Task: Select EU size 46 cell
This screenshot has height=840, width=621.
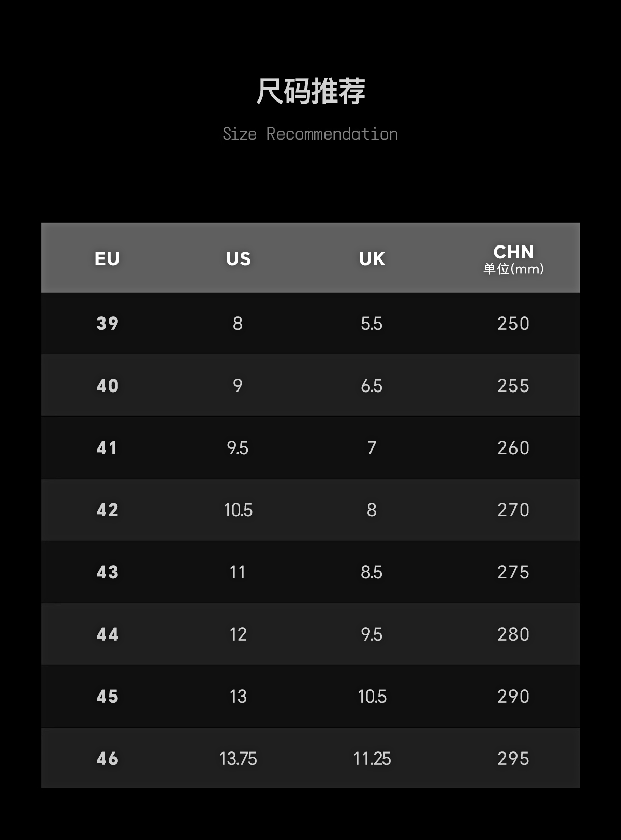Action: tap(107, 759)
